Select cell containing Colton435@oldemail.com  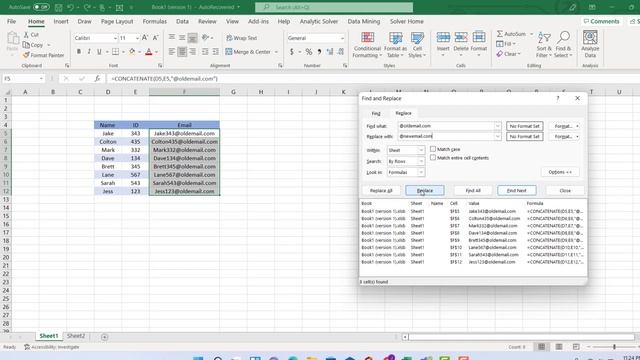tap(184, 142)
